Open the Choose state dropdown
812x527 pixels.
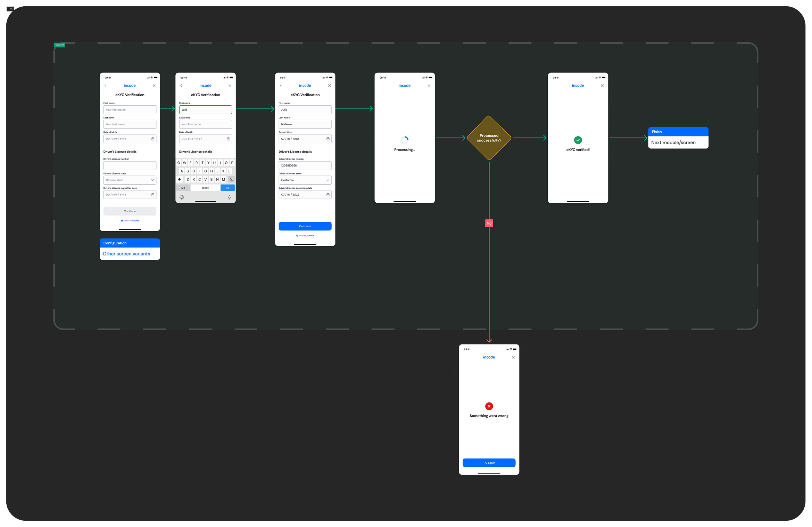(x=130, y=180)
